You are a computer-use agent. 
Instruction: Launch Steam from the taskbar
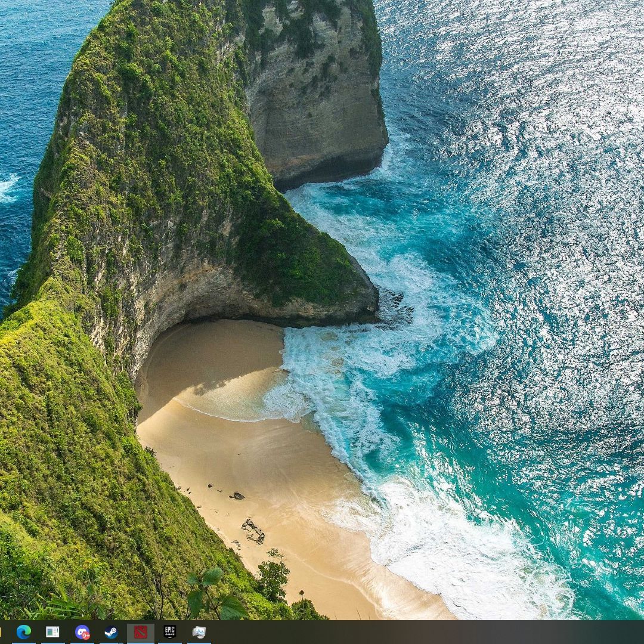pos(111,632)
